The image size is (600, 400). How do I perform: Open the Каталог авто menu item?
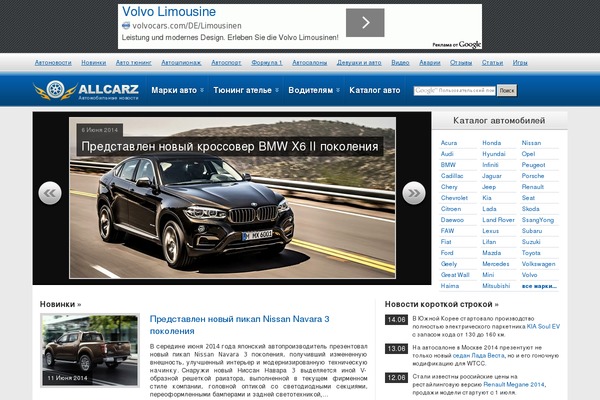(x=375, y=90)
